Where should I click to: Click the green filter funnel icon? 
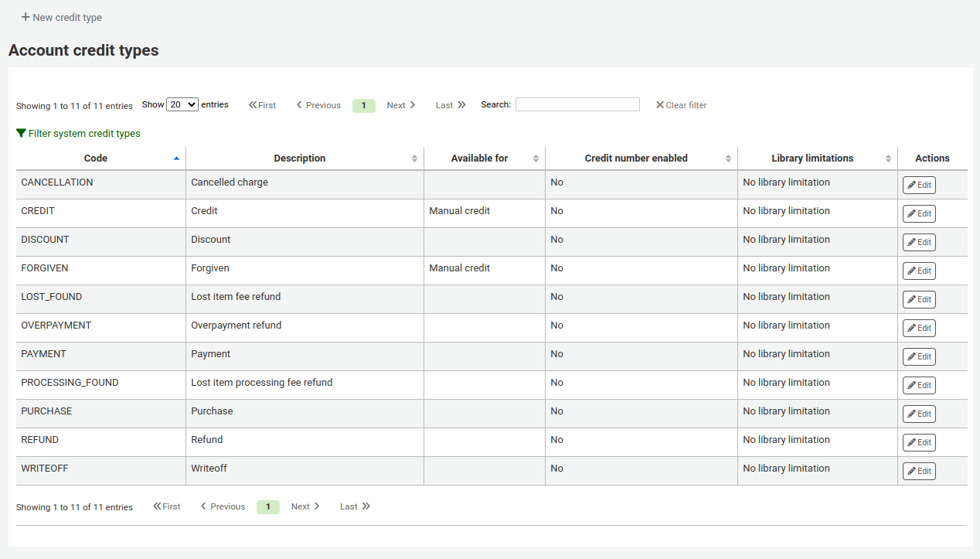click(22, 133)
